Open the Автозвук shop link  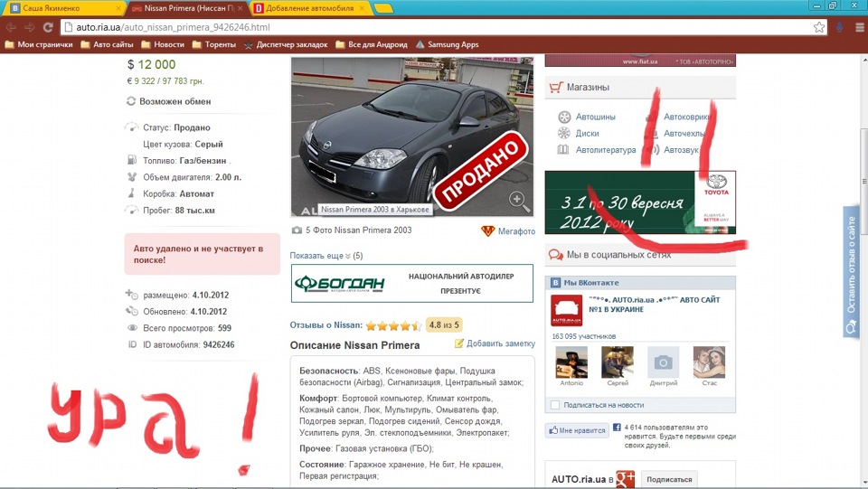[681, 149]
